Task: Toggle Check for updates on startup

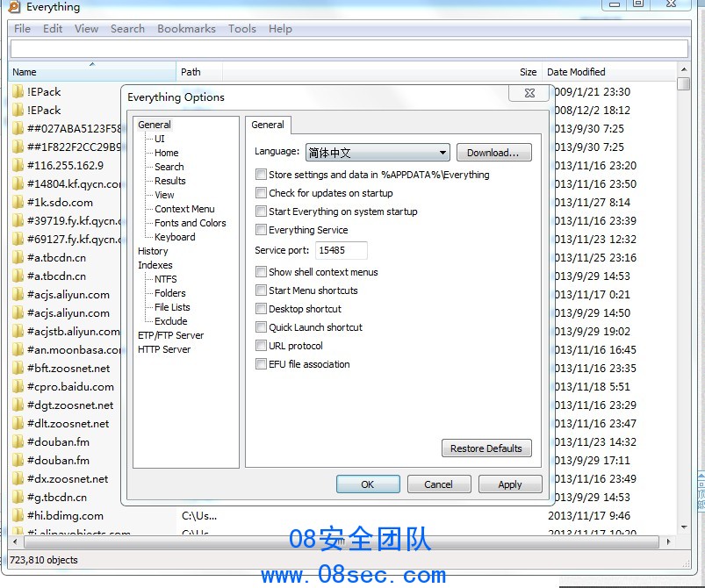Action: 261,193
